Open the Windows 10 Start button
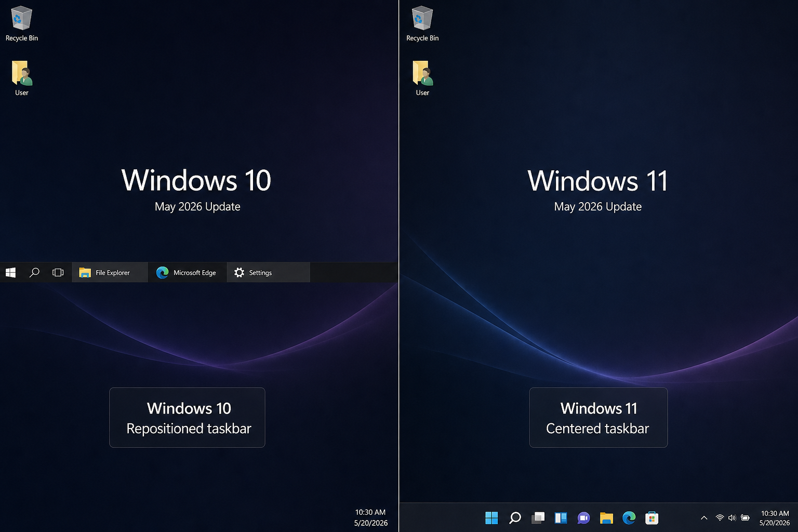 (x=10, y=272)
